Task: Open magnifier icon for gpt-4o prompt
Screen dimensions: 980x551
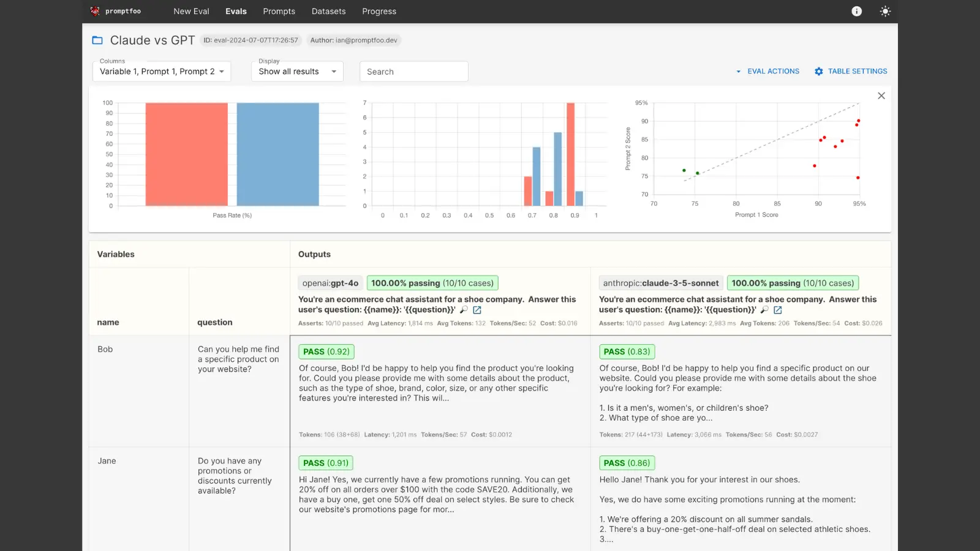Action: coord(464,310)
